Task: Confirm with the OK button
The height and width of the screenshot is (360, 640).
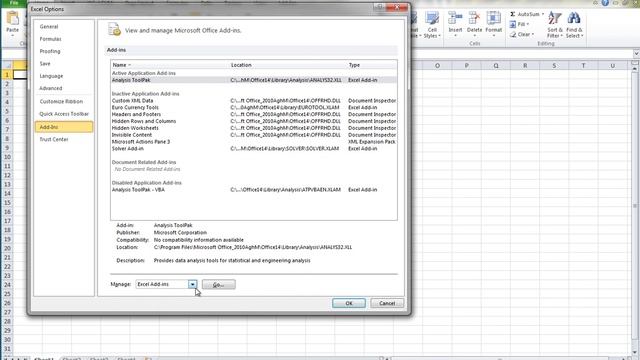Action: pos(349,303)
